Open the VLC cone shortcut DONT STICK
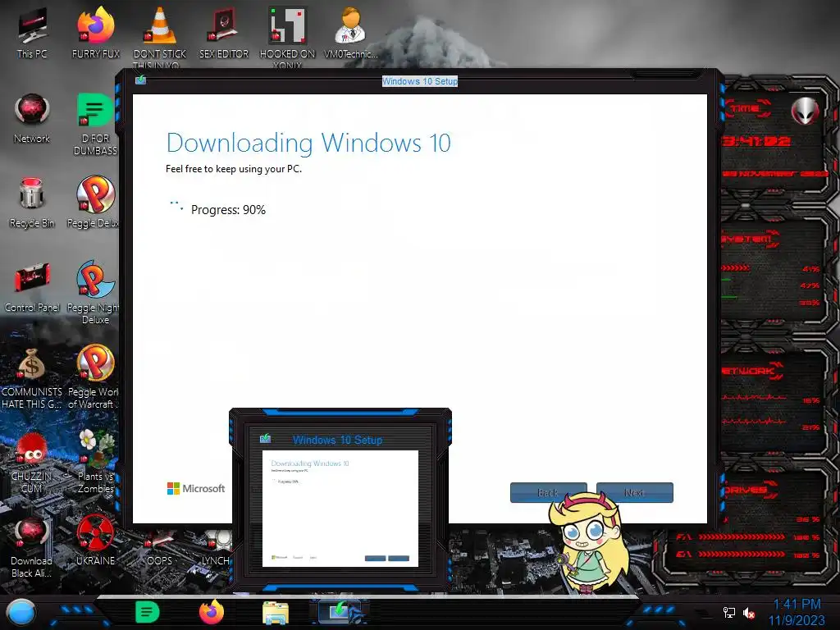Viewport: 840px width, 630px height. click(x=160, y=36)
